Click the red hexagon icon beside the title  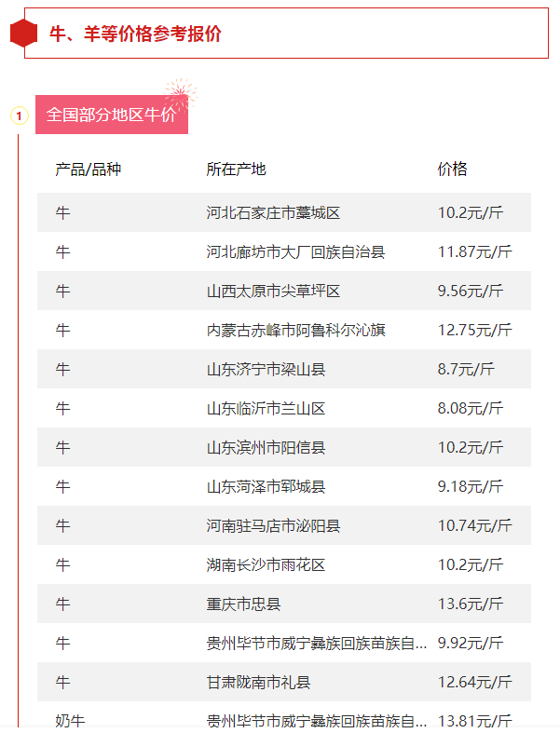[x=23, y=34]
